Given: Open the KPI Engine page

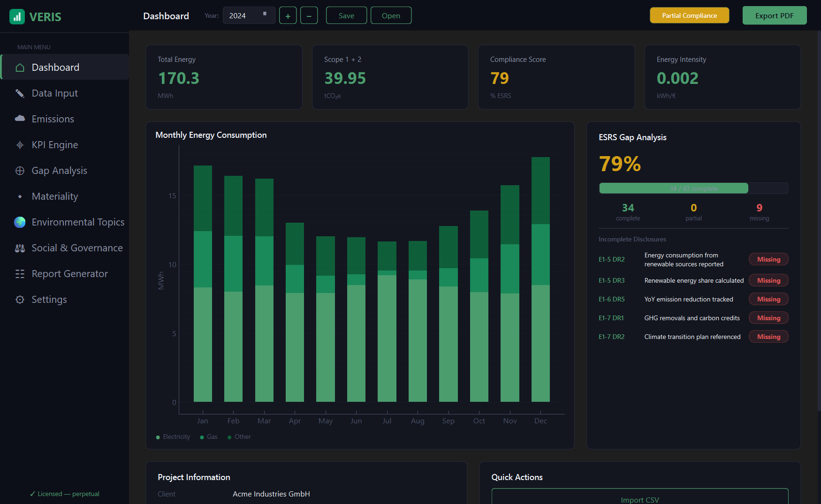Looking at the screenshot, I should (x=65, y=145).
